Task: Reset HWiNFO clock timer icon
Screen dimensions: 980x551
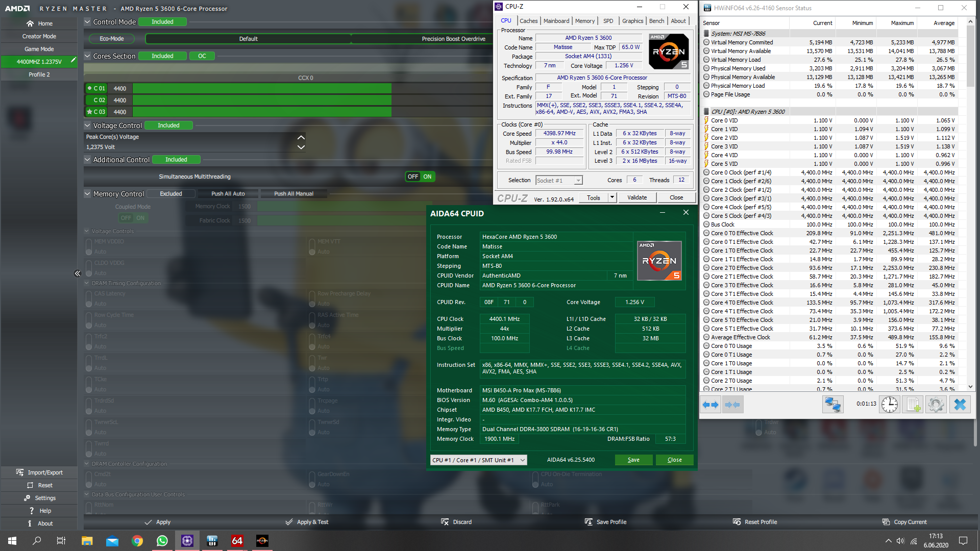Action: [x=889, y=405]
